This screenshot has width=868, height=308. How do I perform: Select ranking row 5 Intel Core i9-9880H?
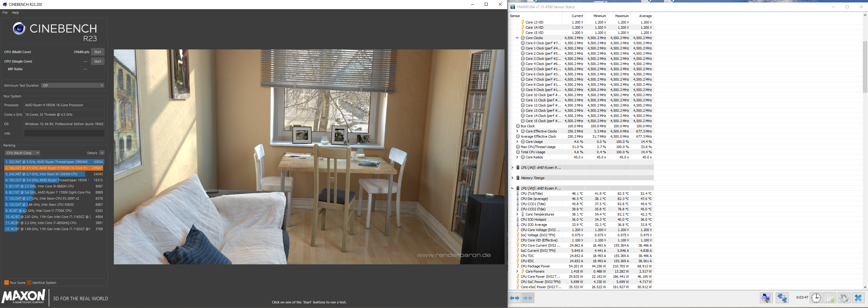[x=54, y=186]
